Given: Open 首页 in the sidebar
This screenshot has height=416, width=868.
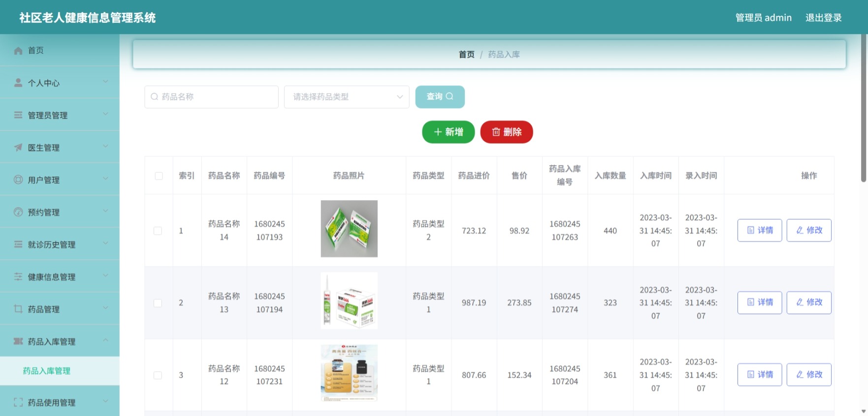Looking at the screenshot, I should 60,50.
